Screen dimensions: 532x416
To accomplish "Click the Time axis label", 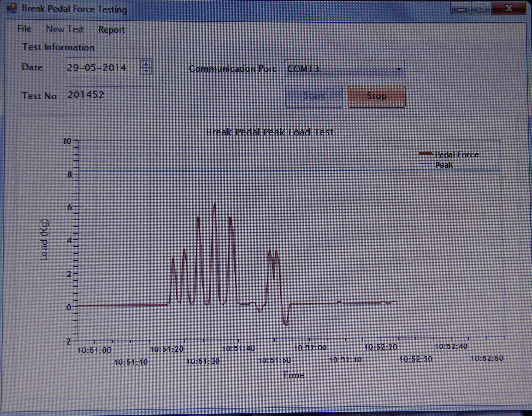I will pyautogui.click(x=293, y=375).
